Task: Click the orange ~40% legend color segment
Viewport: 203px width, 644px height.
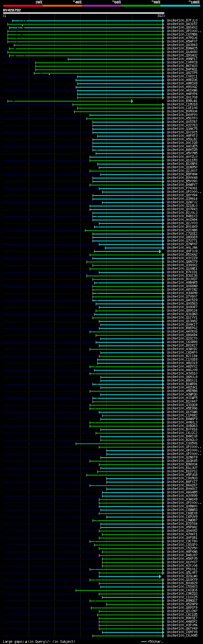Action: (62, 6)
